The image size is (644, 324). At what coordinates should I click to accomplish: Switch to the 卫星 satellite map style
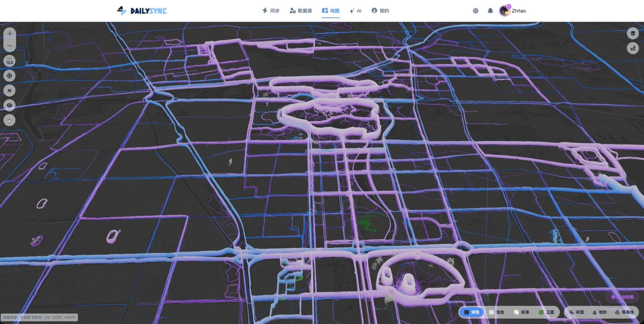[x=547, y=312]
